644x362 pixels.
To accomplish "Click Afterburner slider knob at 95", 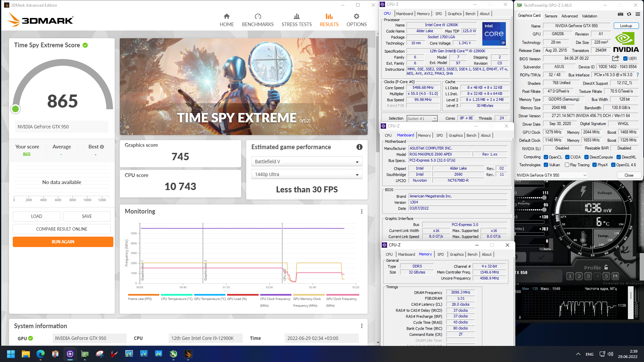I will pyautogui.click(x=544, y=210).
